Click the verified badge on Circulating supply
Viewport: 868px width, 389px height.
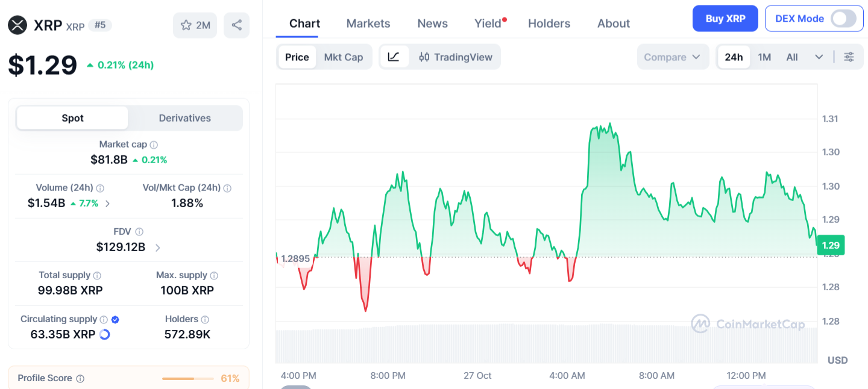coord(115,319)
